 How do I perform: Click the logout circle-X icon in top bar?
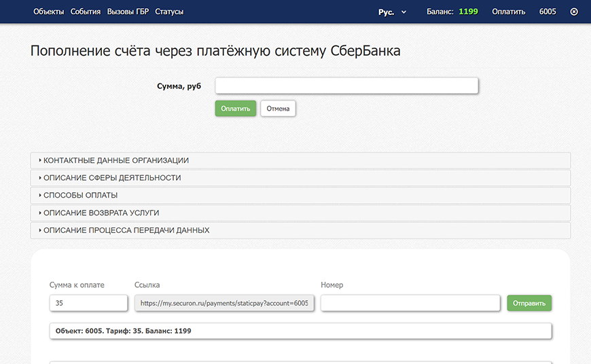pos(573,12)
